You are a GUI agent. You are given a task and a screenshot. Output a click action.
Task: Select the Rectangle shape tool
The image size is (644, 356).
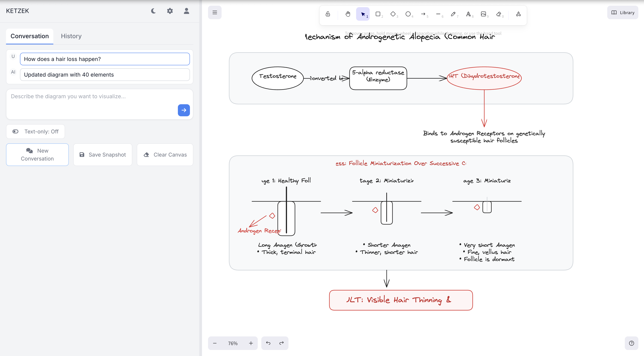378,14
